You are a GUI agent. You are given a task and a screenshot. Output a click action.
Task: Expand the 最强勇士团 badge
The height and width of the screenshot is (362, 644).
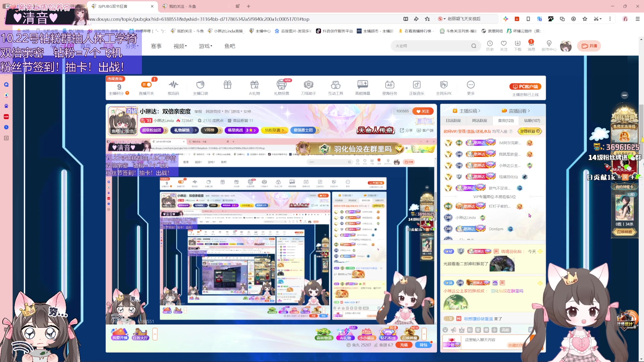click(305, 130)
